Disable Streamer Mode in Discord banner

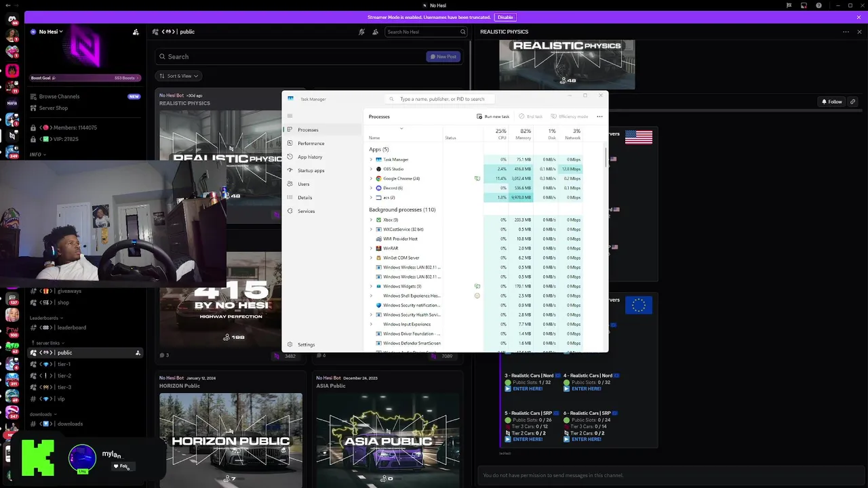[x=505, y=17]
